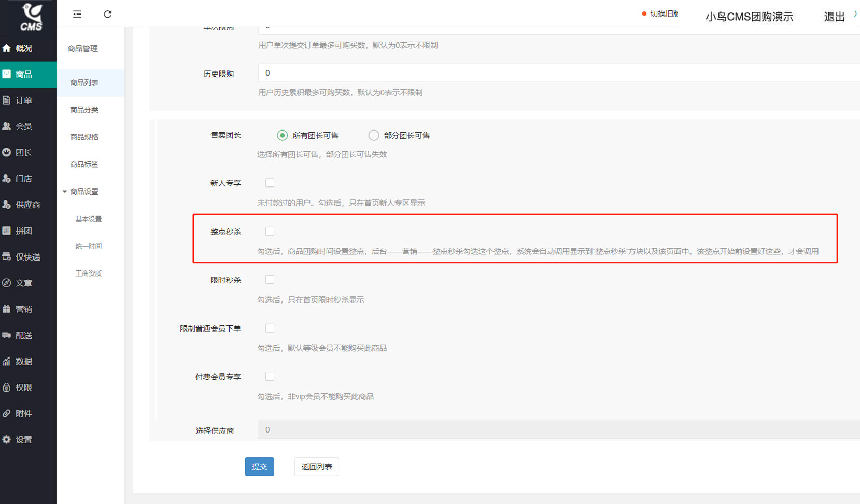Viewport: 860px width, 504px height.
Task: Click hint 选择所有团长可售，部分团长可售失效
Action: click(x=322, y=154)
